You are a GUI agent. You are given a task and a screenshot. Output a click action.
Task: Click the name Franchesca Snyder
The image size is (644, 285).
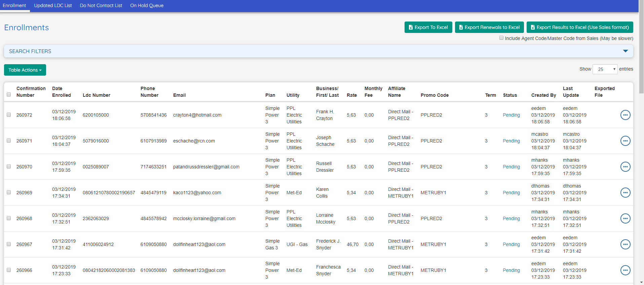pyautogui.click(x=328, y=270)
